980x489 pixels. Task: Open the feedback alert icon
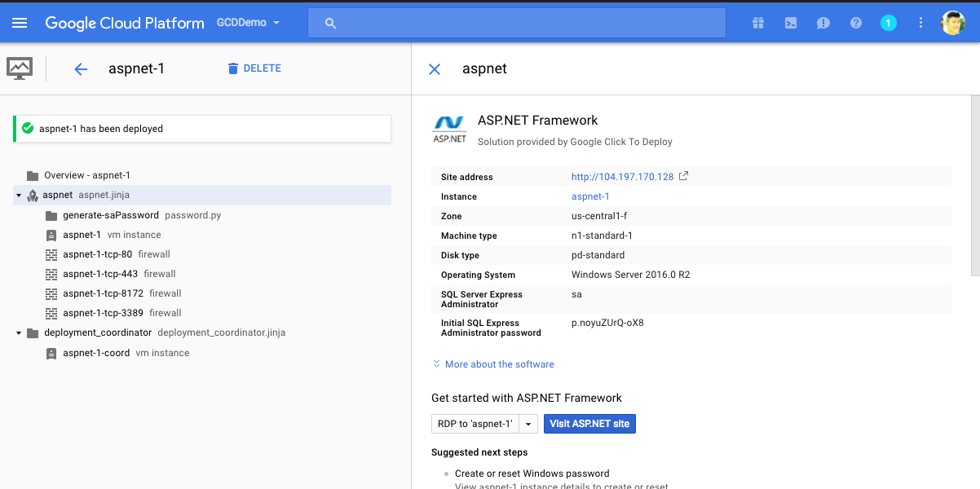point(823,23)
